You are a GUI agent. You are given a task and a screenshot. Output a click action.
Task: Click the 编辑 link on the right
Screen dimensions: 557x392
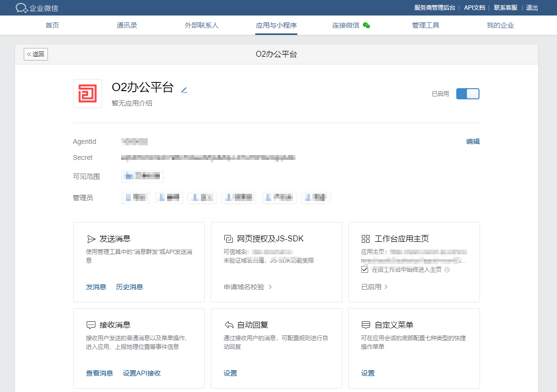(473, 141)
